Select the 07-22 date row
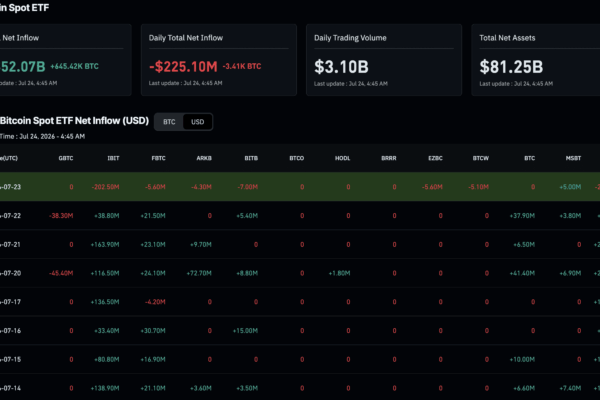 click(300, 216)
